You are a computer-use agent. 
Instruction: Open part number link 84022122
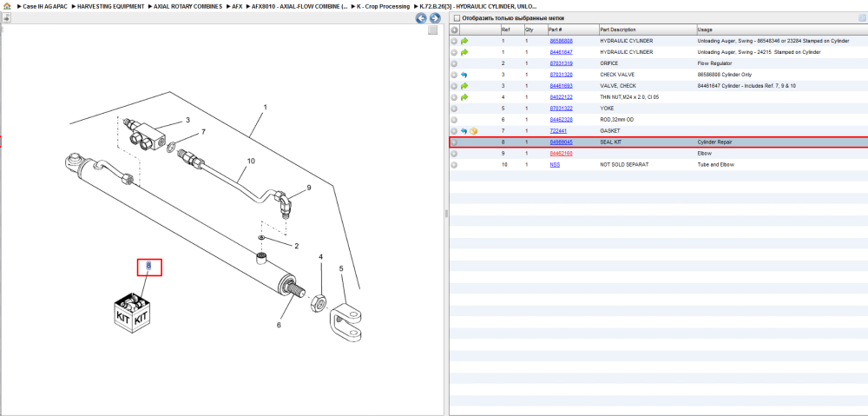coord(561,97)
